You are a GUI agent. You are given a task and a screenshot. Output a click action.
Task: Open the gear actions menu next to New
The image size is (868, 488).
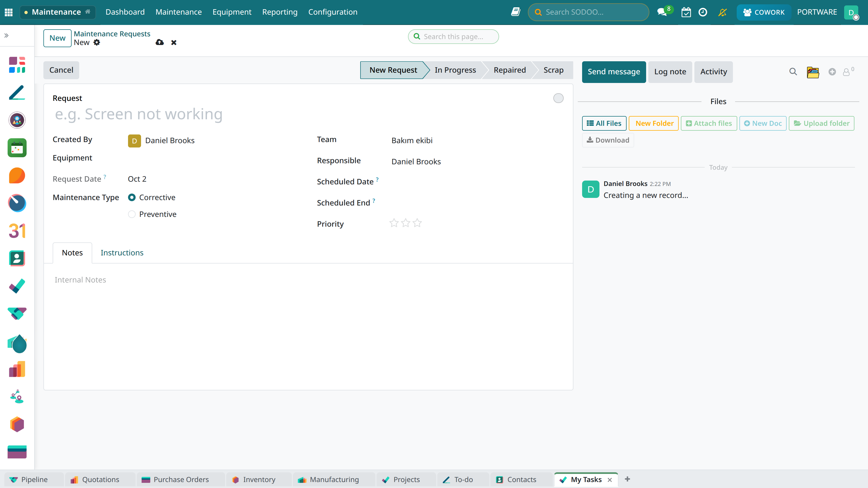[x=97, y=43]
